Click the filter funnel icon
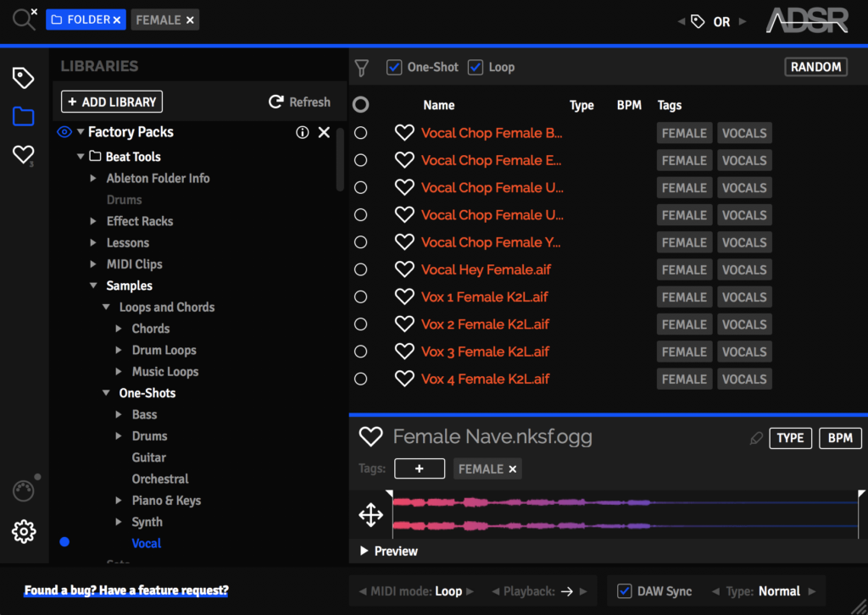The width and height of the screenshot is (868, 615). tap(362, 68)
